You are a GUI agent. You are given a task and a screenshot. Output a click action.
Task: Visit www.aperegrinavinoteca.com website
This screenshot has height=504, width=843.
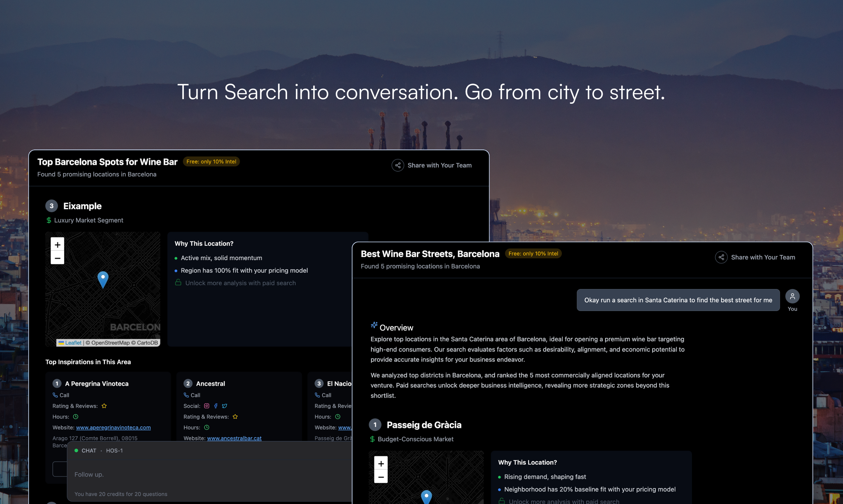[x=114, y=428]
